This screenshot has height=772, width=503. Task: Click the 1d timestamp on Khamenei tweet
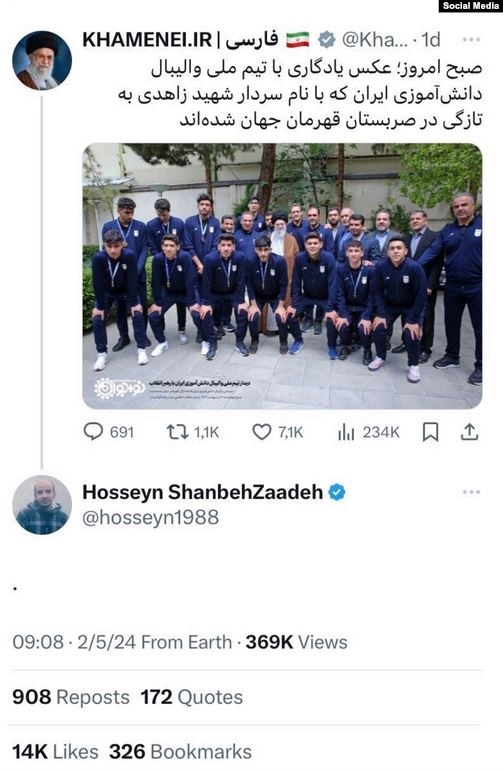tap(431, 40)
